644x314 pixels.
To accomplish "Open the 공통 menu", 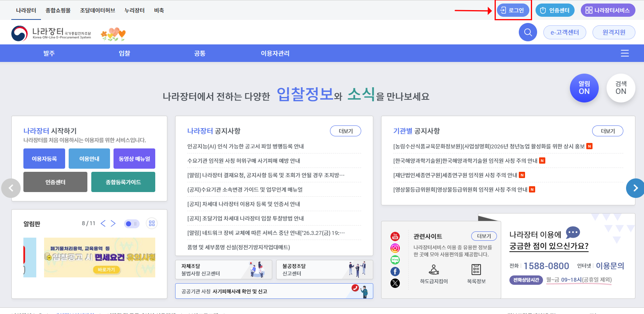I will tap(200, 53).
